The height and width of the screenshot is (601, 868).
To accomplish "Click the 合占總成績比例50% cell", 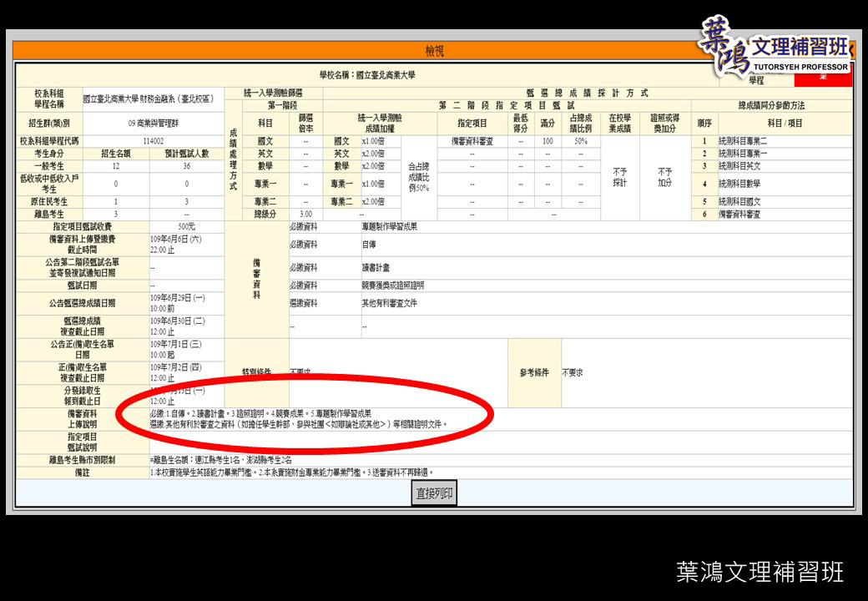I will [419, 177].
